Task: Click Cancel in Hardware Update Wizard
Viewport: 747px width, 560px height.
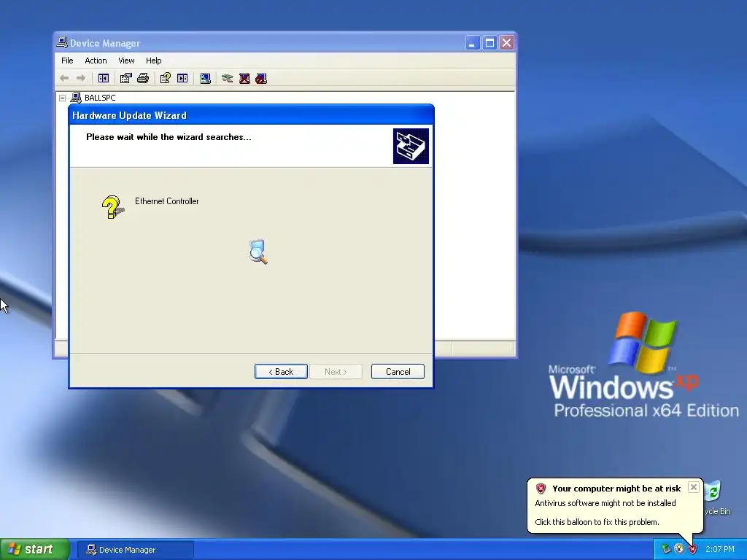Action: point(398,371)
